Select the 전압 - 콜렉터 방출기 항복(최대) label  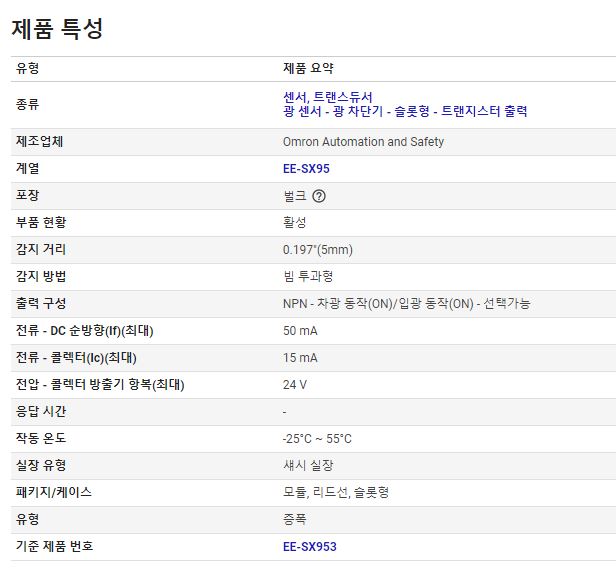[100, 385]
